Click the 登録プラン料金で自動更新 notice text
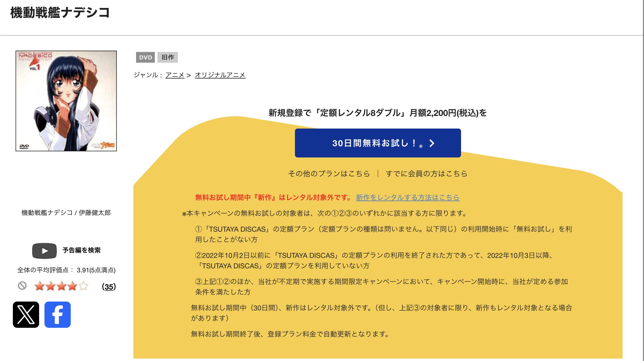This screenshot has width=644, height=361. coord(290,334)
